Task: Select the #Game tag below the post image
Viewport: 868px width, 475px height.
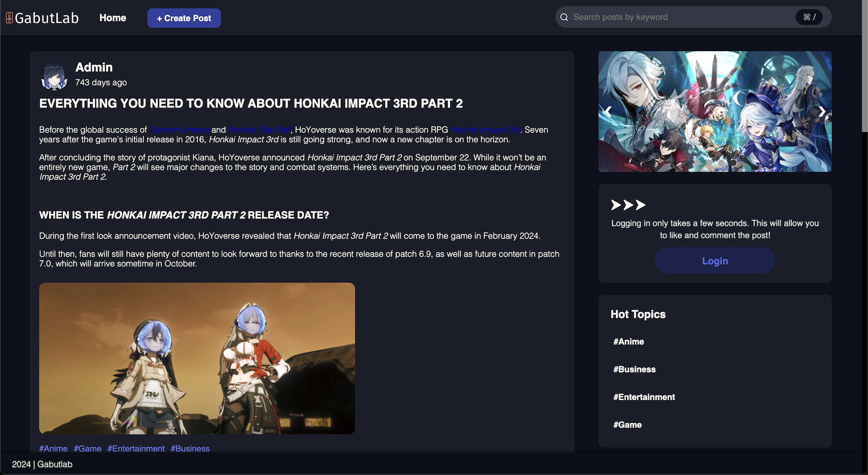Action: coord(87,448)
